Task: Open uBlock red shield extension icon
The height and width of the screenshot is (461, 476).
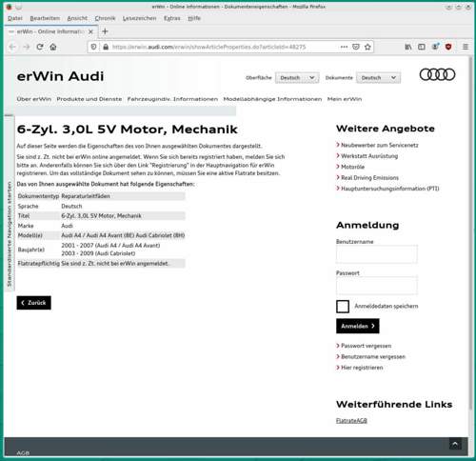Action: point(448,47)
